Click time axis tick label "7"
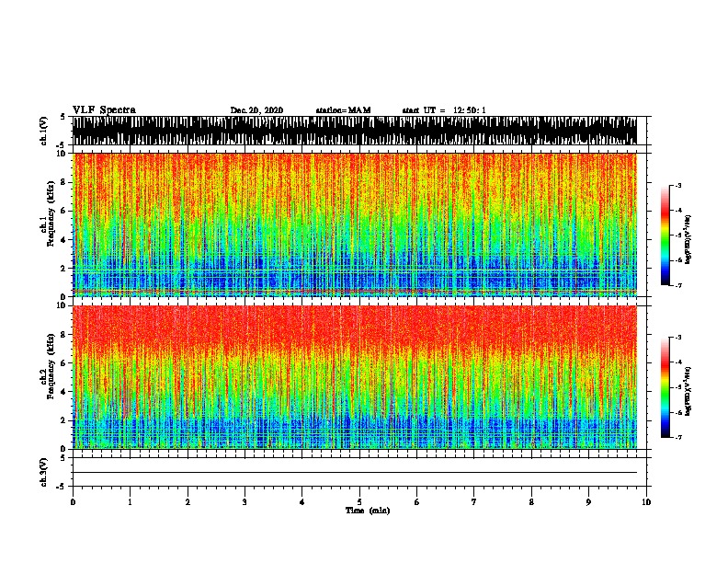728x563 pixels. [474, 502]
